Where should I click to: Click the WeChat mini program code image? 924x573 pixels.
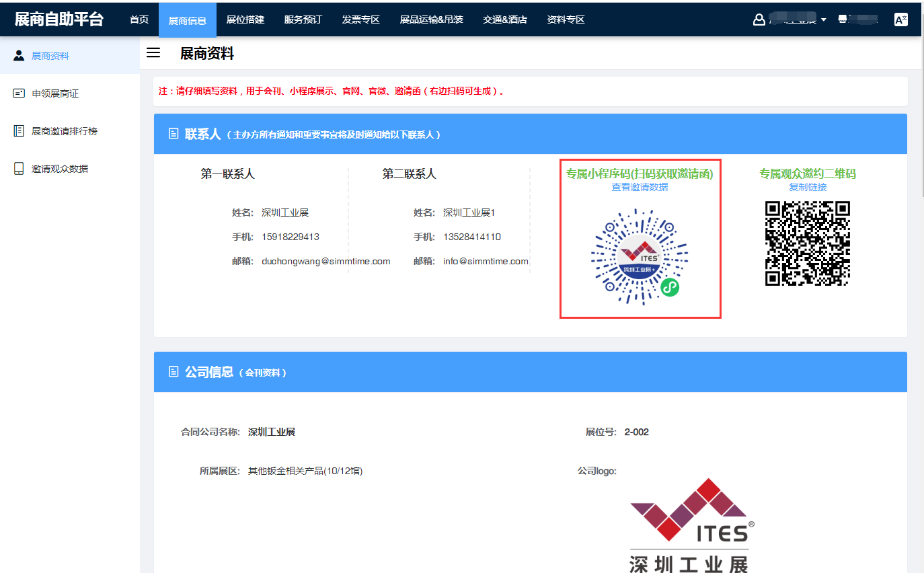(x=640, y=257)
